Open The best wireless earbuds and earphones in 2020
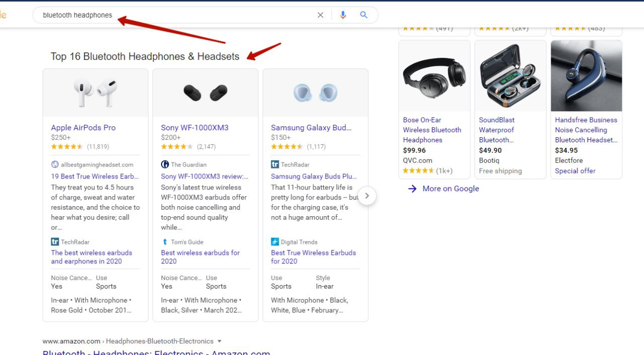Viewport: 644px width, 355px height. [x=92, y=257]
